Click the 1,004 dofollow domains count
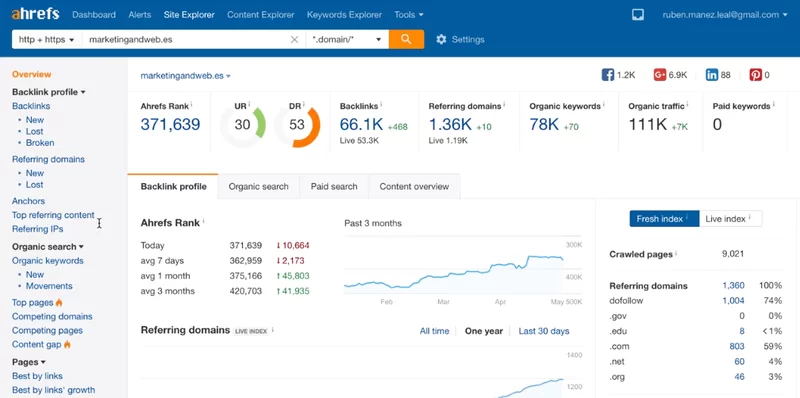Screen dimensions: 800x398 (733, 301)
